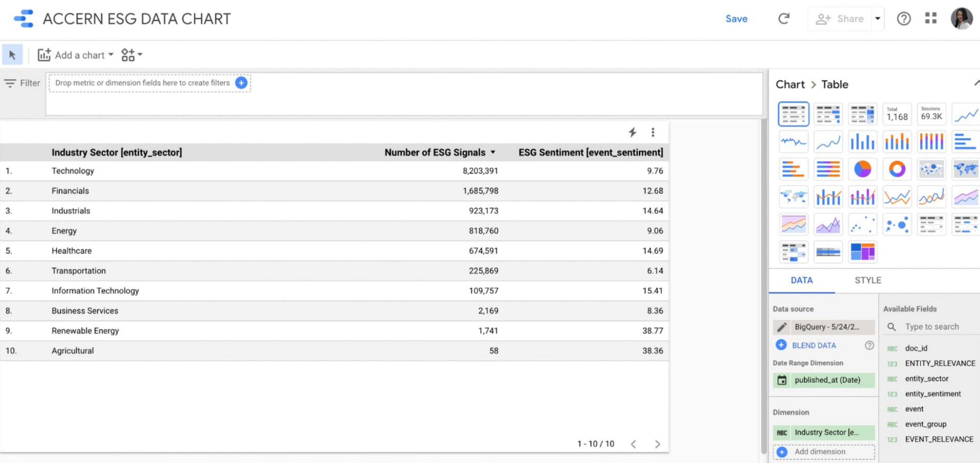
Task: Open the Google apps grid icon
Action: pos(930,18)
